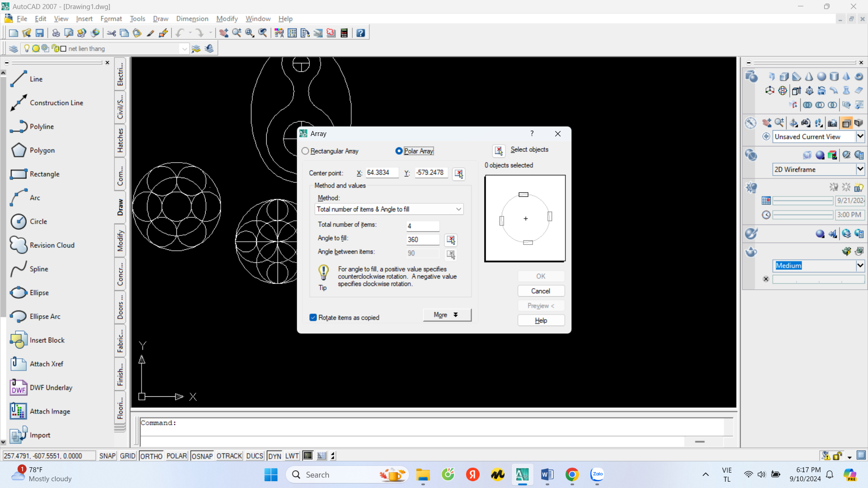Select the Ellipse Arc tool

(x=35, y=316)
